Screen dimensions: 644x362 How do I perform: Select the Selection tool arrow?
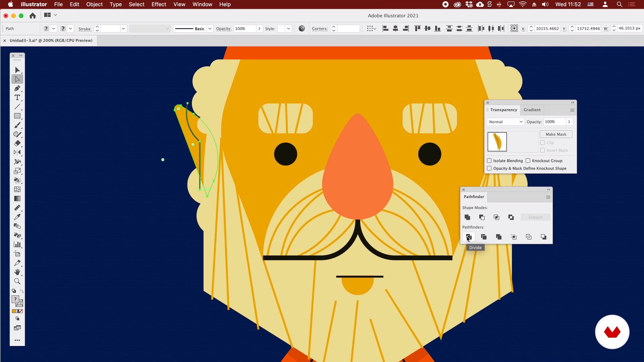(x=17, y=70)
